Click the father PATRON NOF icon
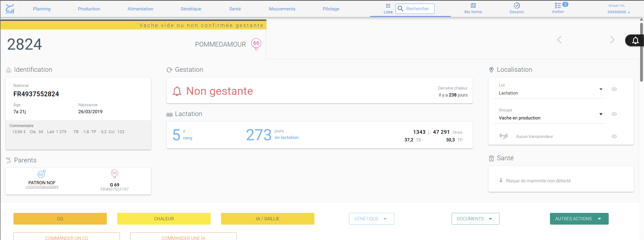 click(x=42, y=174)
